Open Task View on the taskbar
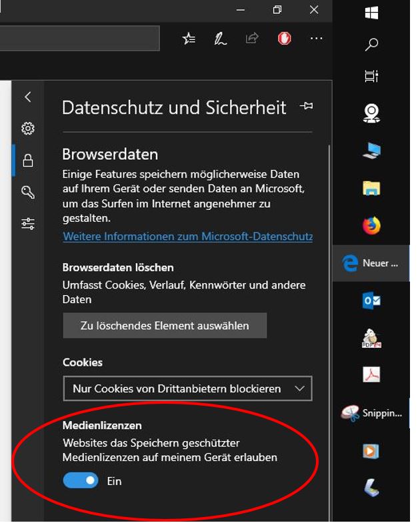The width and height of the screenshot is (420, 525). click(371, 76)
